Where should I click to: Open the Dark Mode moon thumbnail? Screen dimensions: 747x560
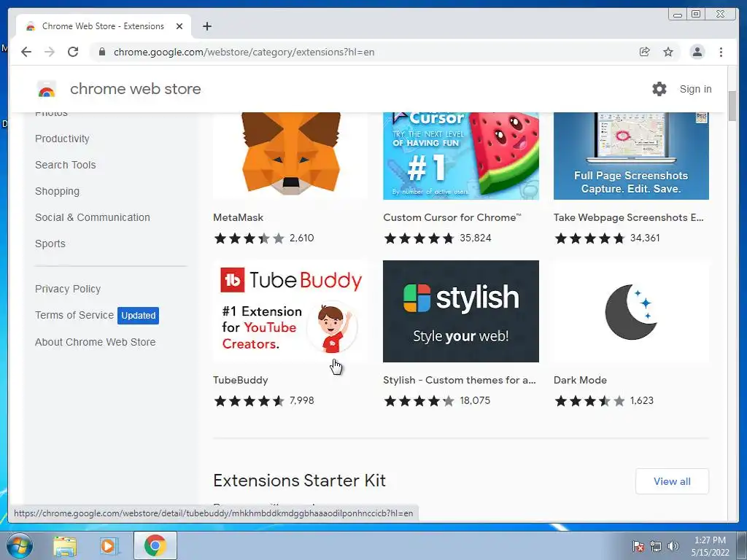tap(631, 311)
